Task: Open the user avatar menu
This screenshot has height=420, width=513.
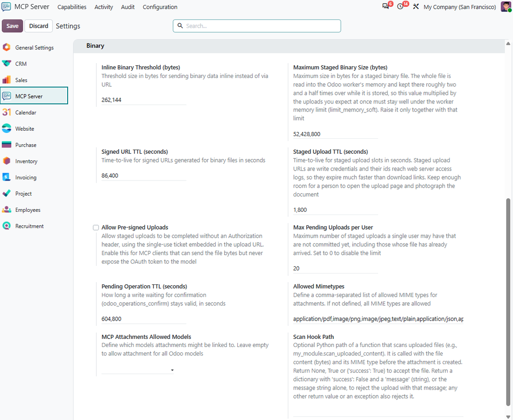Action: click(x=506, y=6)
